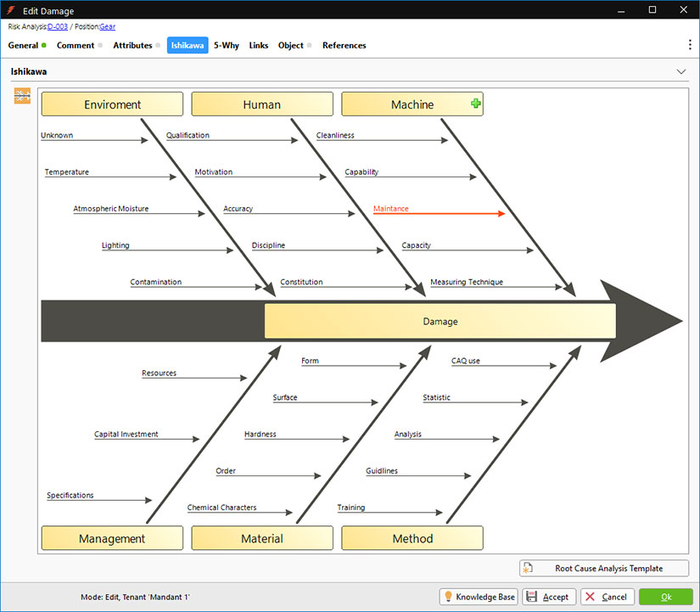This screenshot has height=612, width=700.
Task: Click the red X Cancel icon
Action: tap(590, 597)
